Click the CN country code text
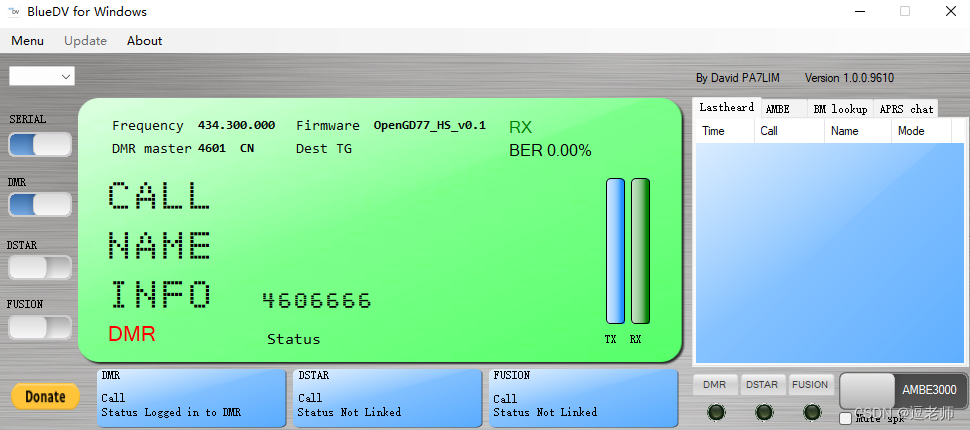970x430 pixels. [x=247, y=148]
